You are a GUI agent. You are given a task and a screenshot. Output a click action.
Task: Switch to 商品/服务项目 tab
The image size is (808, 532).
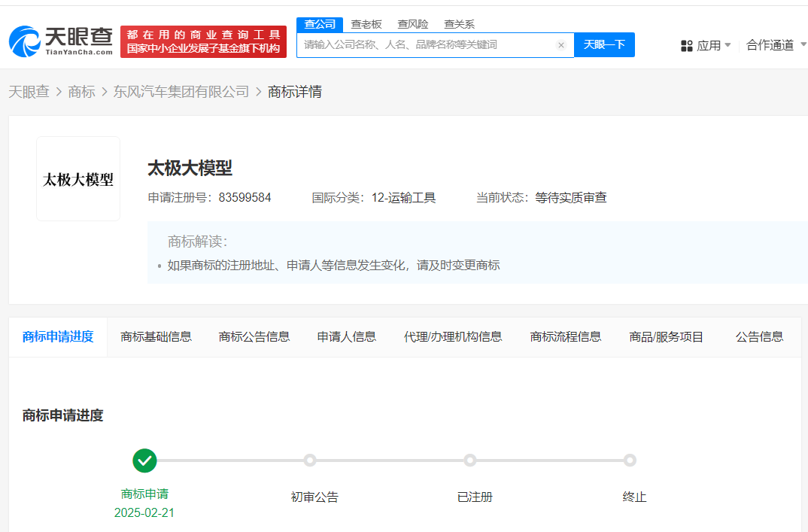pos(666,336)
